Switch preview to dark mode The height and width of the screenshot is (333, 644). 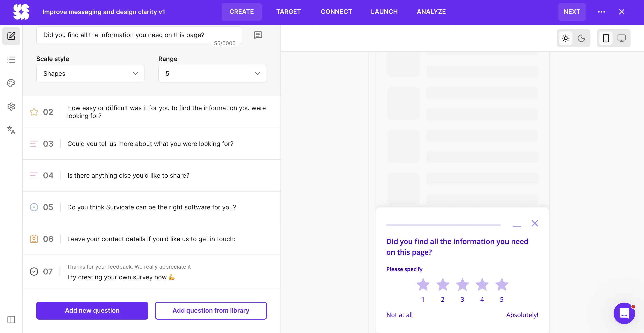[582, 38]
